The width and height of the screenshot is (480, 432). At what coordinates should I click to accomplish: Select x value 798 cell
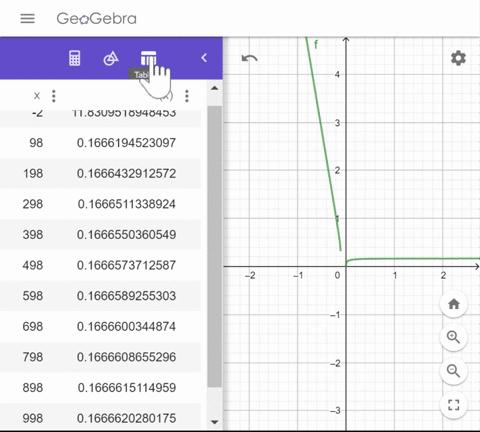[x=33, y=357]
